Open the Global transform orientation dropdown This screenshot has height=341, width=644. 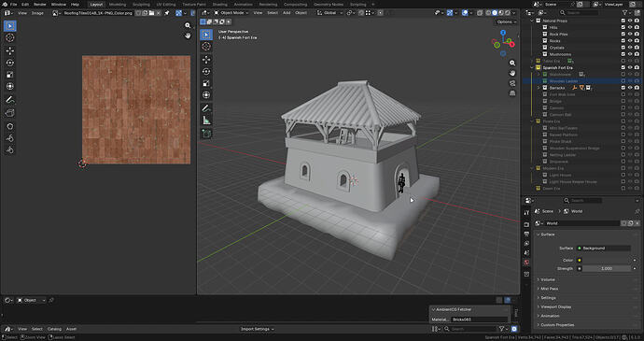coord(330,13)
